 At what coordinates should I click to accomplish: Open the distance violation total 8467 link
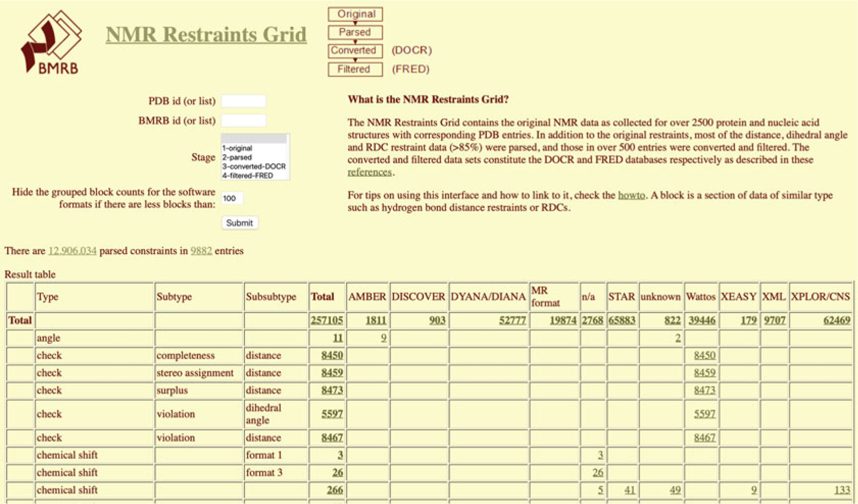coord(332,437)
